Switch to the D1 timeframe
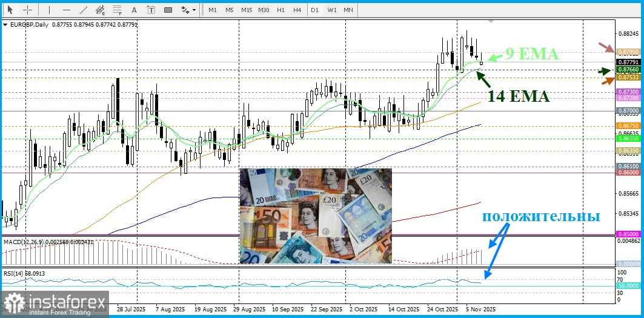644x318 pixels. coord(314,10)
